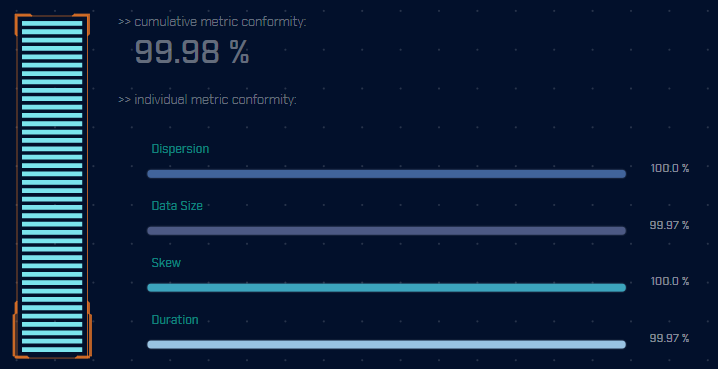The height and width of the screenshot is (369, 718).
Task: Select the Dispersion metric label
Action: [180, 149]
